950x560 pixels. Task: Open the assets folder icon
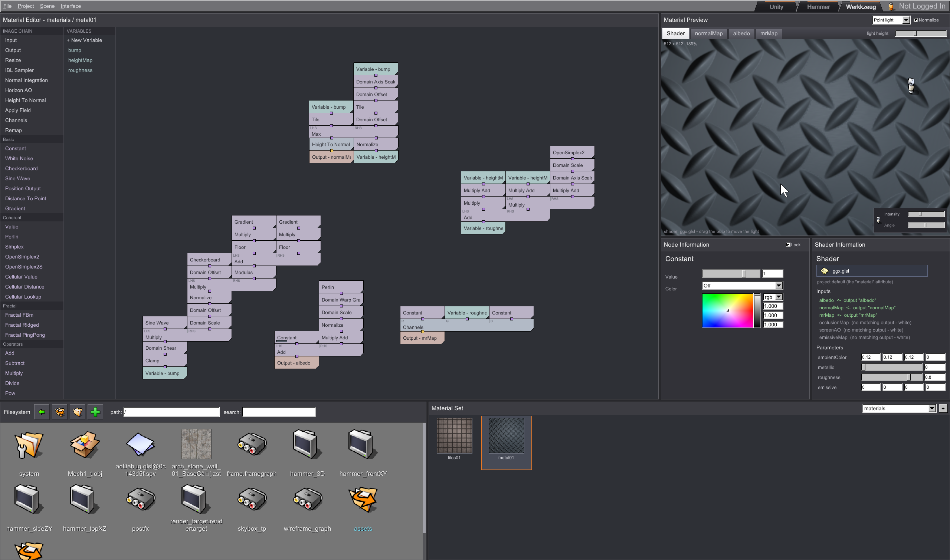pos(363,500)
